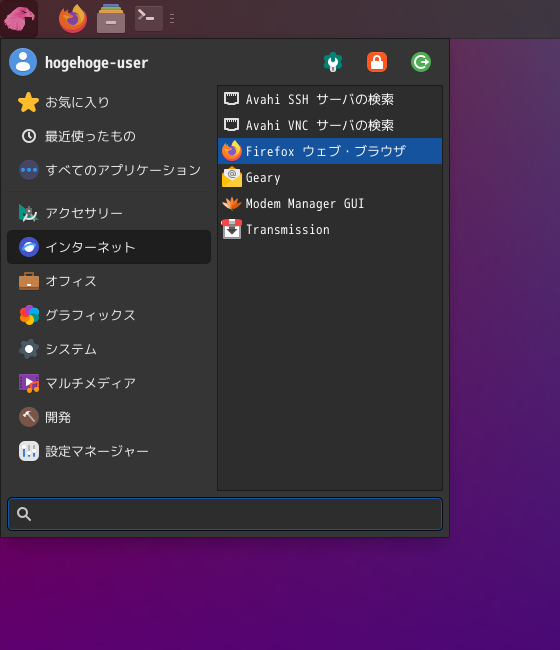Click the gear system icon
This screenshot has height=650, width=560.
click(x=29, y=349)
